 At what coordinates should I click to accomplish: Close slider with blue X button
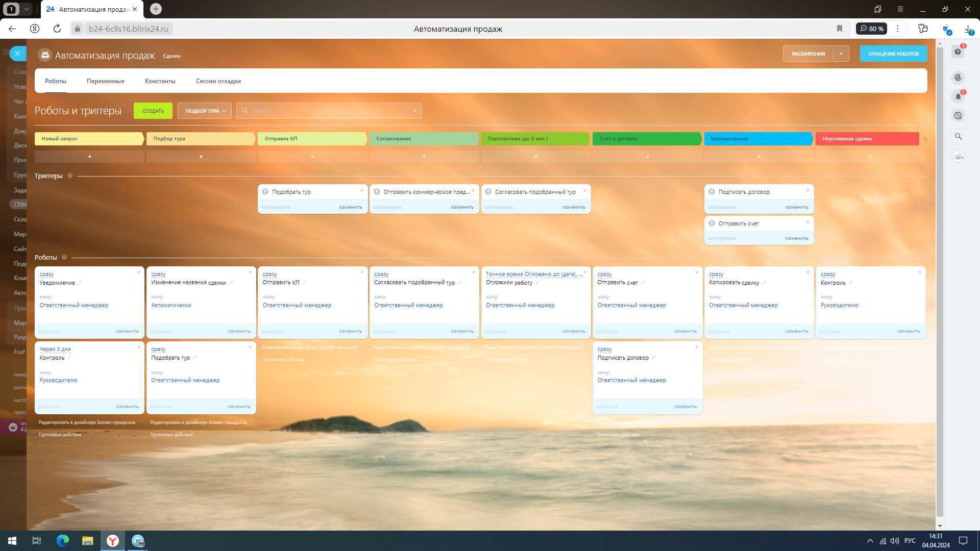[x=17, y=54]
